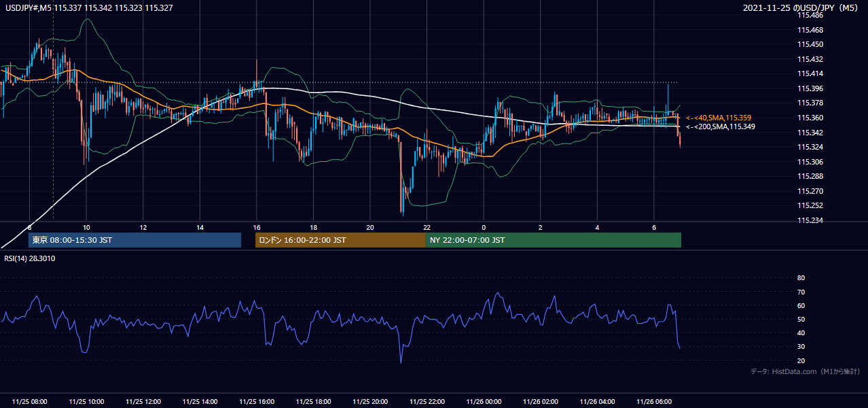Image resolution: width=868 pixels, height=408 pixels.
Task: Click the RSI(14) 28.3010 indicator label
Action: tap(30, 258)
